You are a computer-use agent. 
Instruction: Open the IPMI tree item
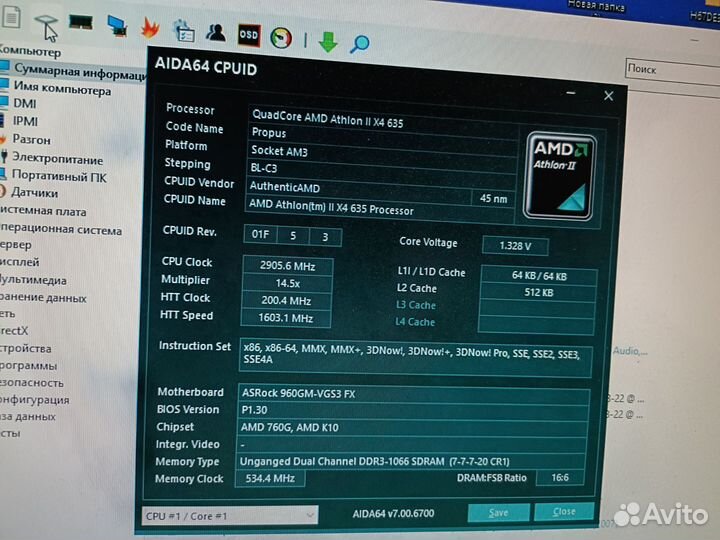tap(25, 121)
